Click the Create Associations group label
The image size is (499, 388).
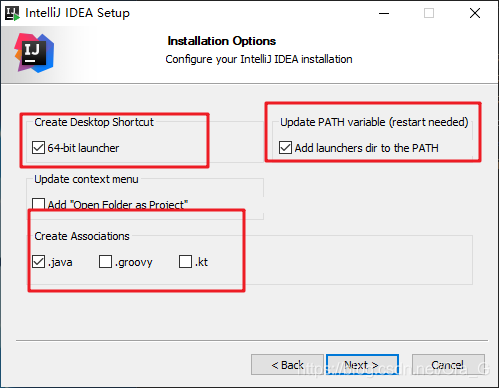point(82,236)
